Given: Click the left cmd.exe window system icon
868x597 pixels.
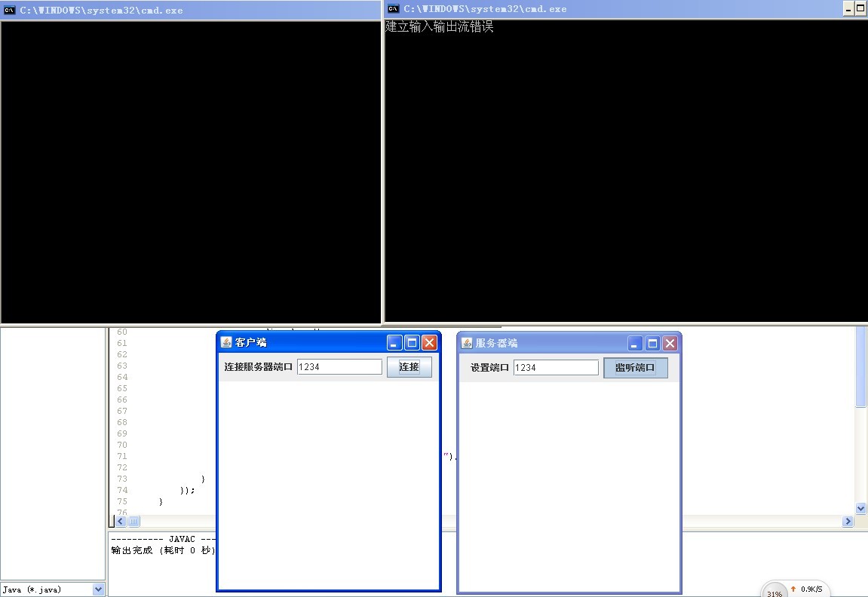Looking at the screenshot, I should 9,10.
